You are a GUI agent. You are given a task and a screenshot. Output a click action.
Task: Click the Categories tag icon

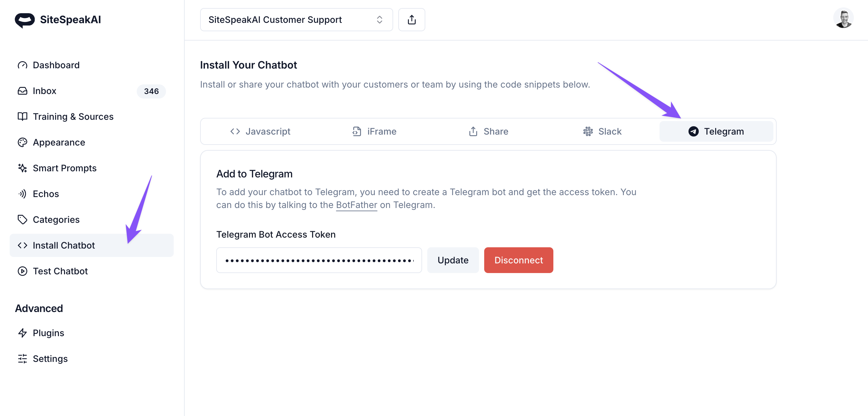(23, 220)
